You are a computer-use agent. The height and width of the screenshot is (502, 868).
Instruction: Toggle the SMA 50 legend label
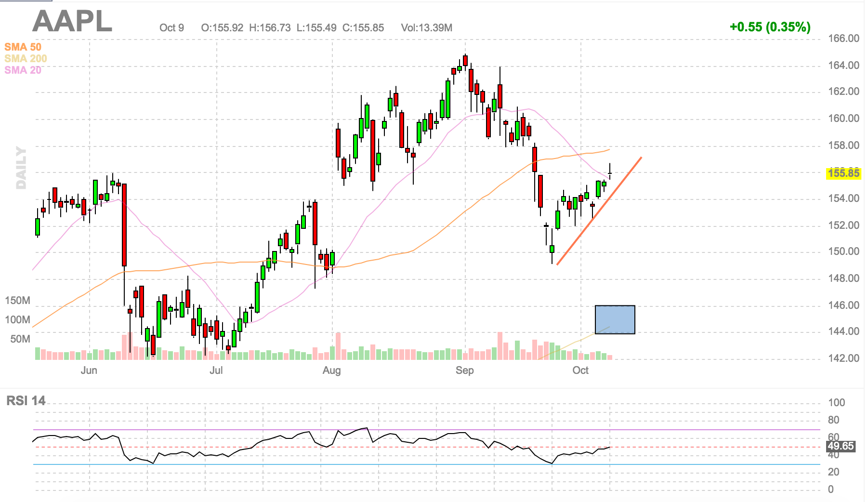tap(23, 47)
